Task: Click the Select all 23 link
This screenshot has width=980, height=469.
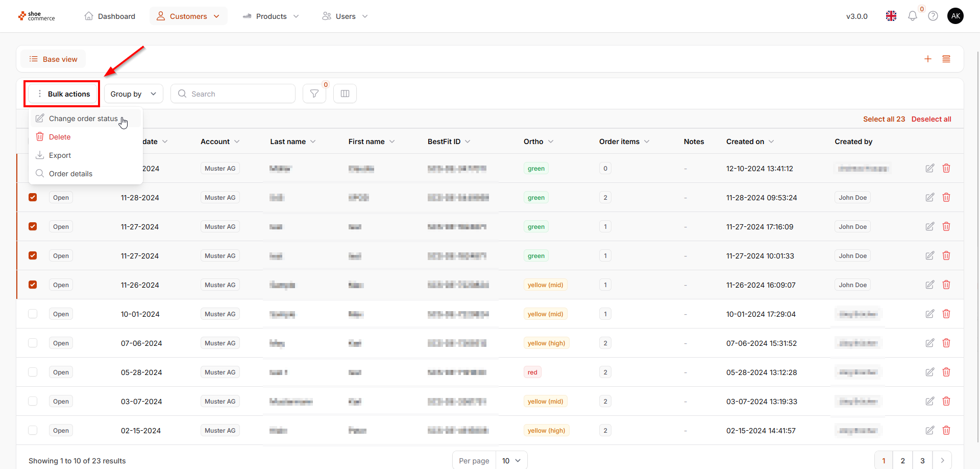Action: coord(884,119)
